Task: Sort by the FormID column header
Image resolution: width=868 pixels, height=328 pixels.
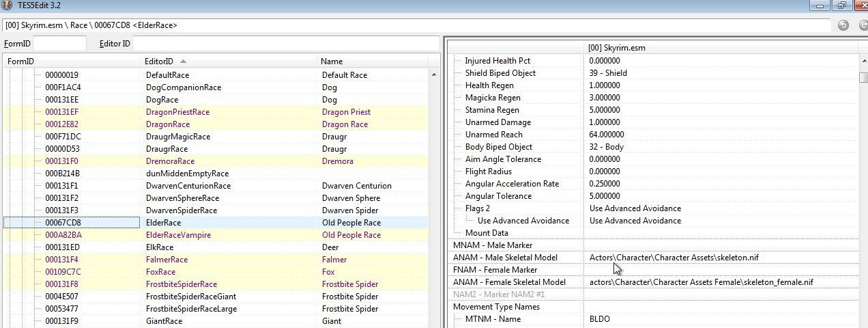Action: pos(71,61)
